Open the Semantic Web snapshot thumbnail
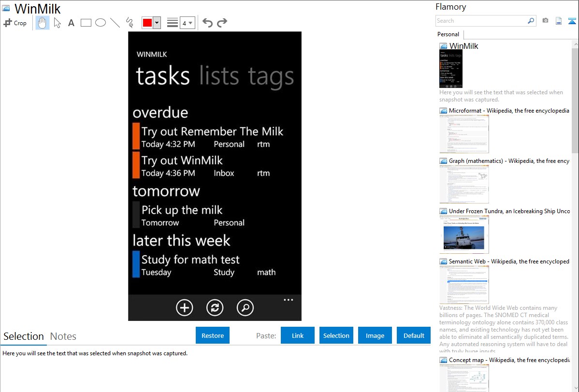The width and height of the screenshot is (579, 392). (x=464, y=285)
